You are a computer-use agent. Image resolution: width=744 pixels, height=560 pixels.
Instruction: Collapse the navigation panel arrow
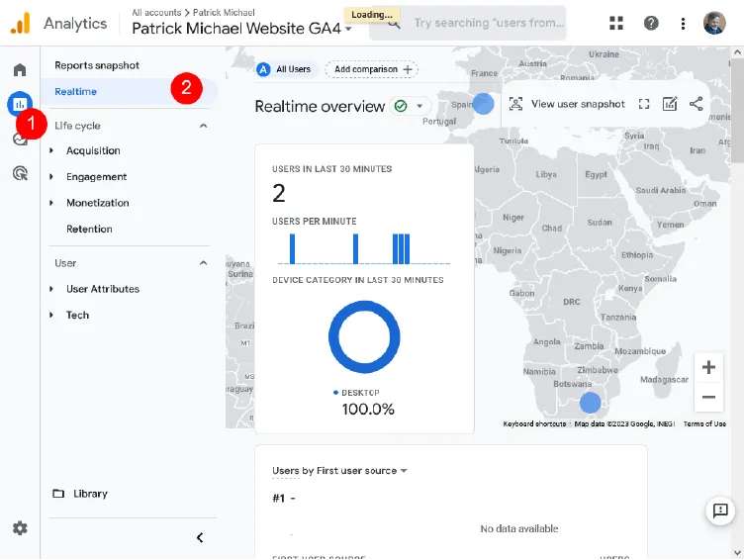pyautogui.click(x=200, y=537)
